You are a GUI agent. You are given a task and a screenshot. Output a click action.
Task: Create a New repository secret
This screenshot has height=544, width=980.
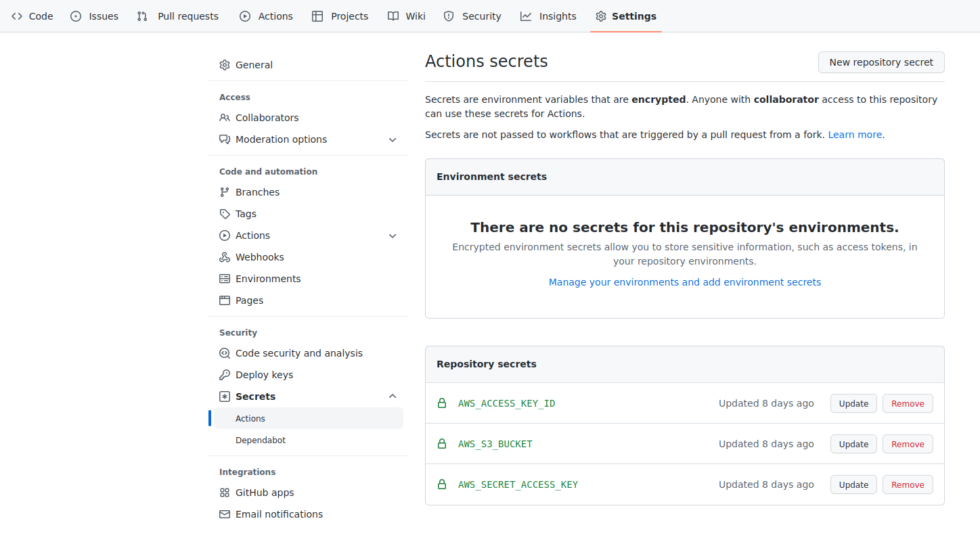881,62
